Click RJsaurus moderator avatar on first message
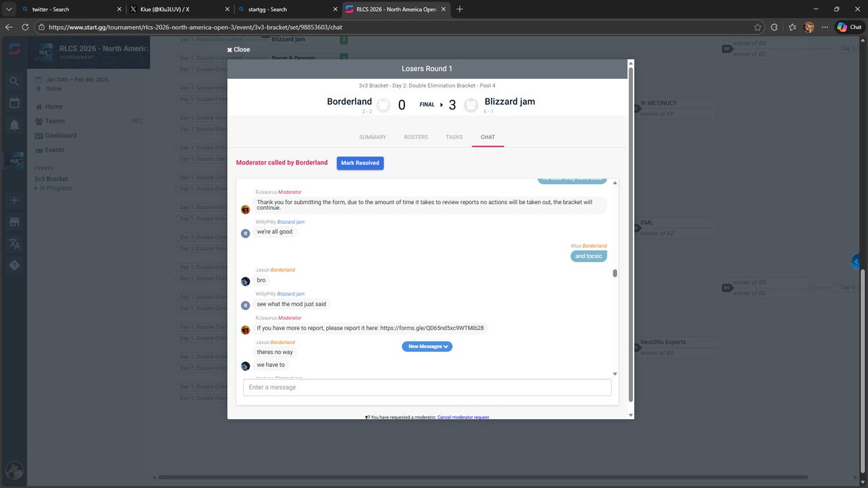The height and width of the screenshot is (488, 868). (x=245, y=209)
